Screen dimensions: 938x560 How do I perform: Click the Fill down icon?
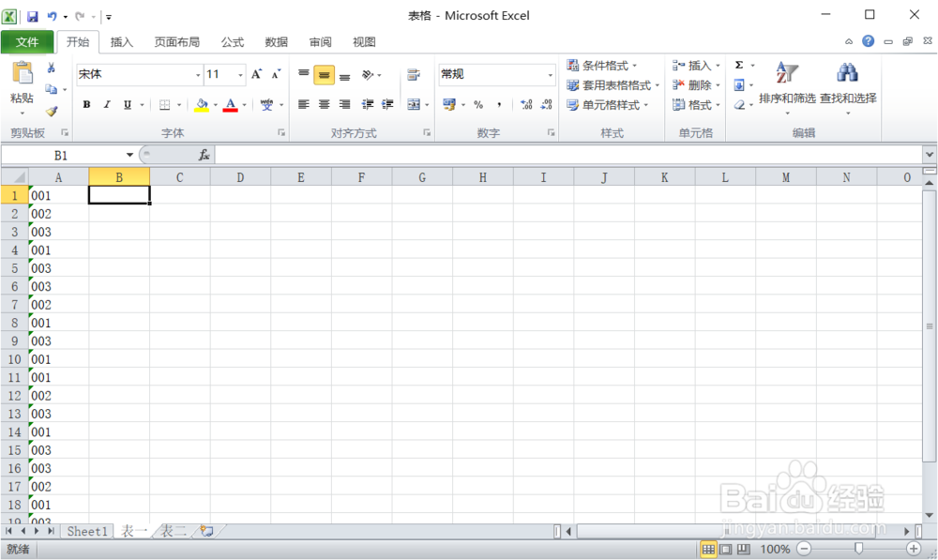(x=739, y=85)
